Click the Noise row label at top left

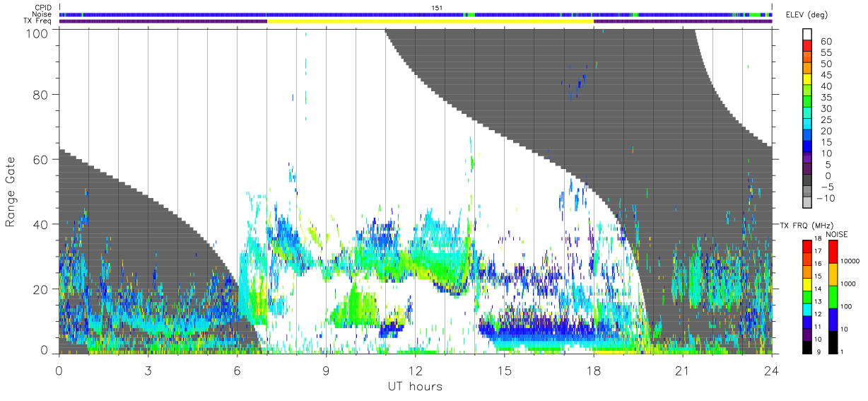point(43,14)
